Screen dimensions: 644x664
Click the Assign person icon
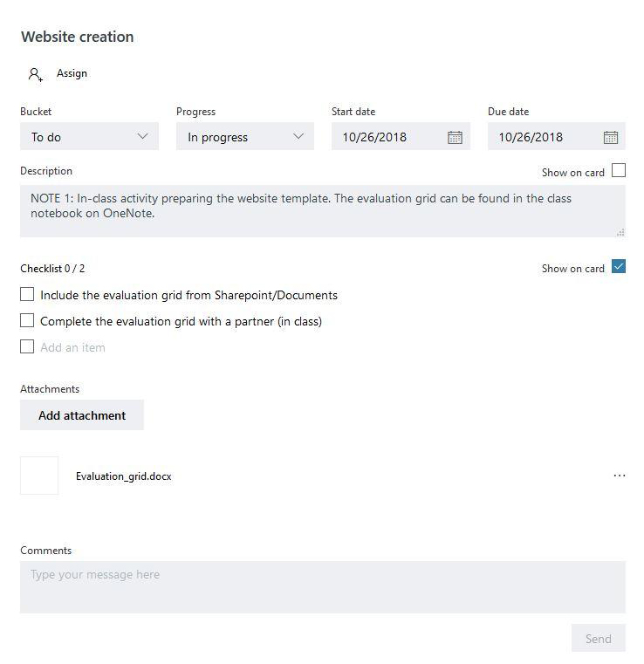click(36, 74)
